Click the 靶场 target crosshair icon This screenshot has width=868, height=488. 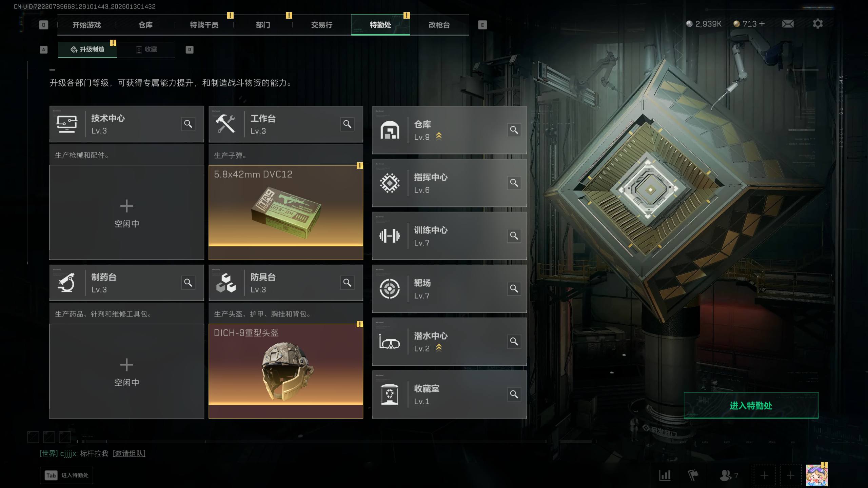[x=390, y=289]
